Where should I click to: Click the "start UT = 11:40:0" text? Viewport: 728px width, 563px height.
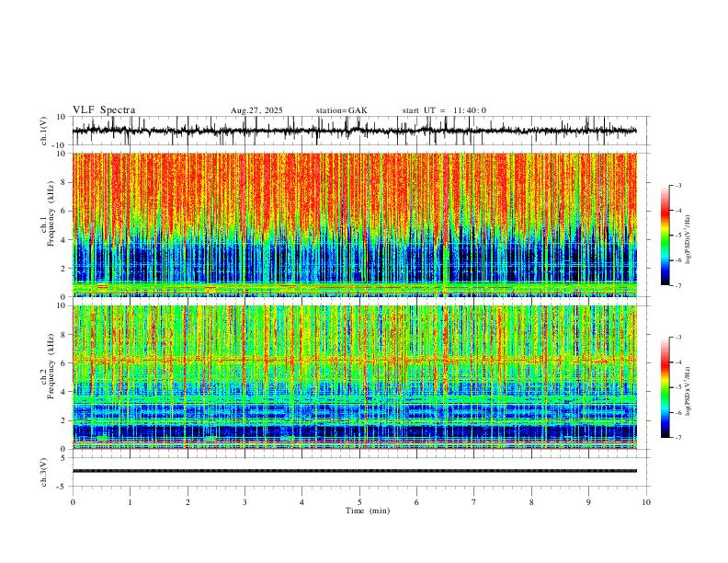[444, 110]
